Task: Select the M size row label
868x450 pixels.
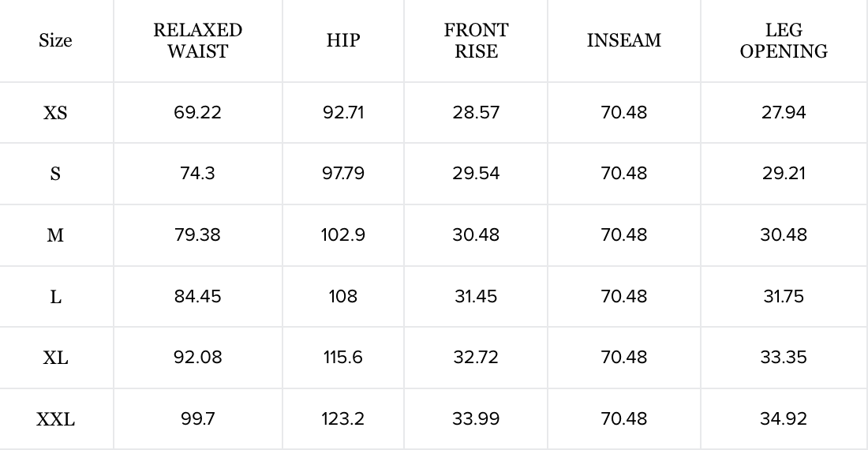Action: (55, 235)
